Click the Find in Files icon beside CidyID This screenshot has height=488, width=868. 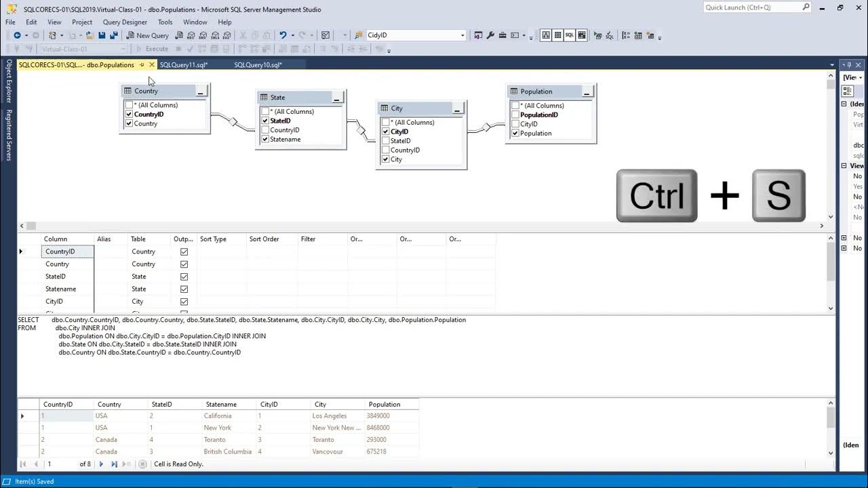pos(359,35)
